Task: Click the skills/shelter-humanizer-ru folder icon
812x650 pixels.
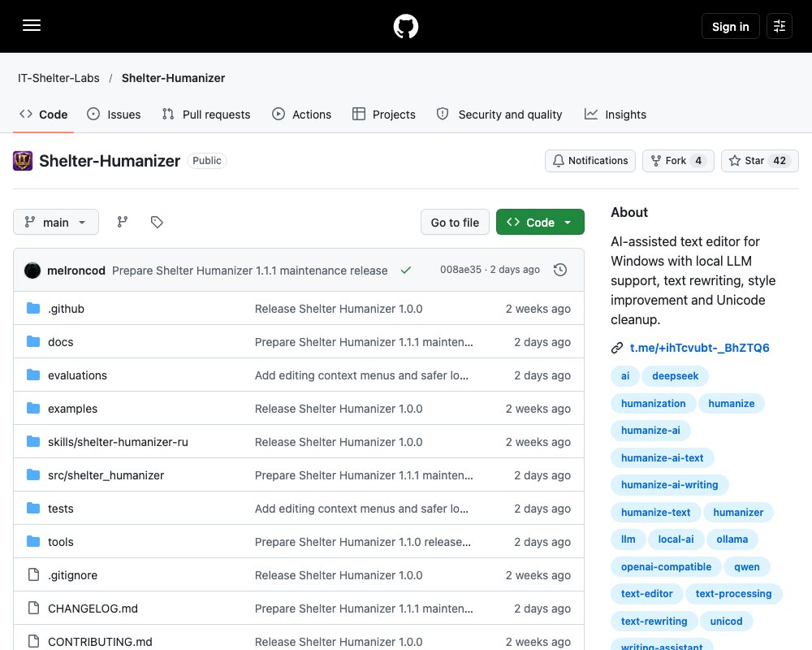Action: [33, 442]
